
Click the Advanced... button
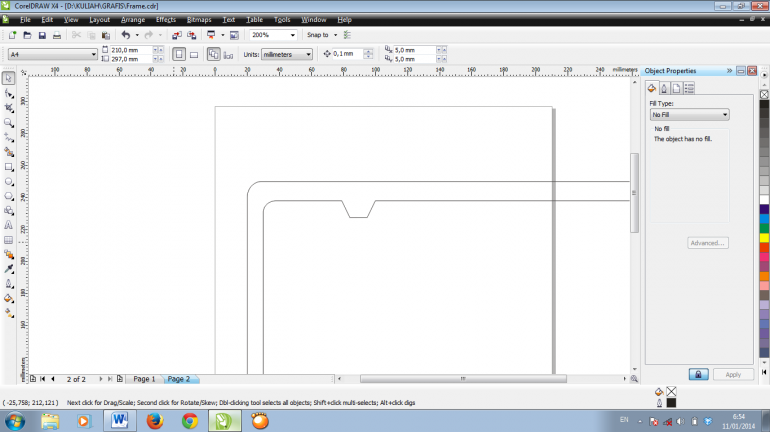pyautogui.click(x=708, y=243)
